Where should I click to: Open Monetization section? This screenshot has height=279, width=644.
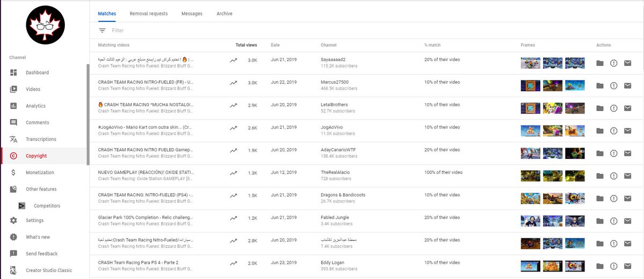[x=40, y=172]
